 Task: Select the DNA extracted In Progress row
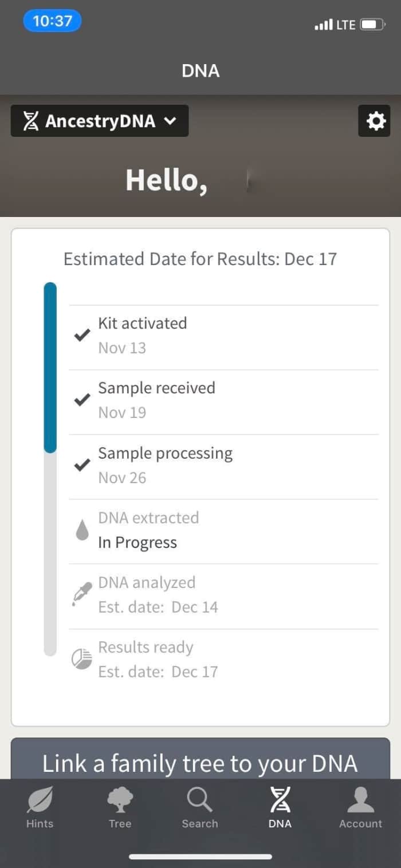(223, 531)
